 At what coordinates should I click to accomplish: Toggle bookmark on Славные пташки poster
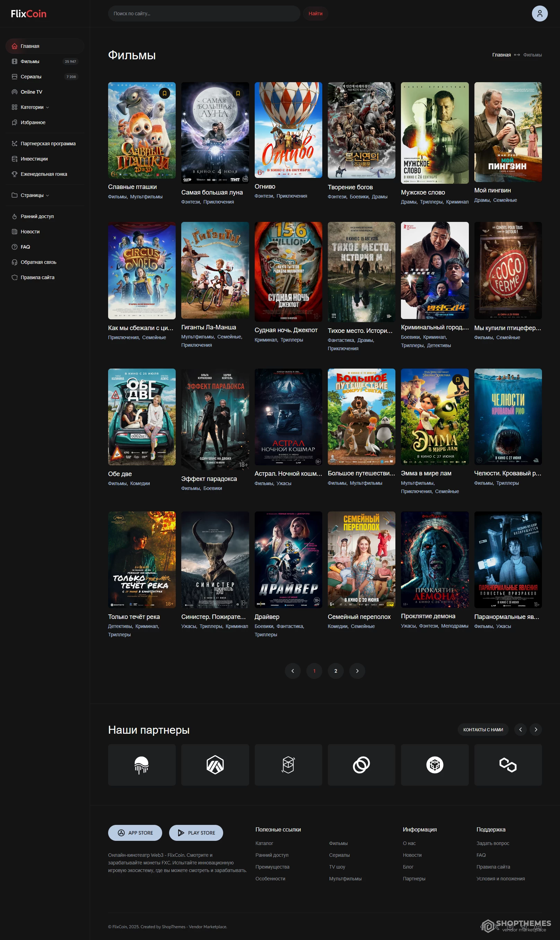165,93
